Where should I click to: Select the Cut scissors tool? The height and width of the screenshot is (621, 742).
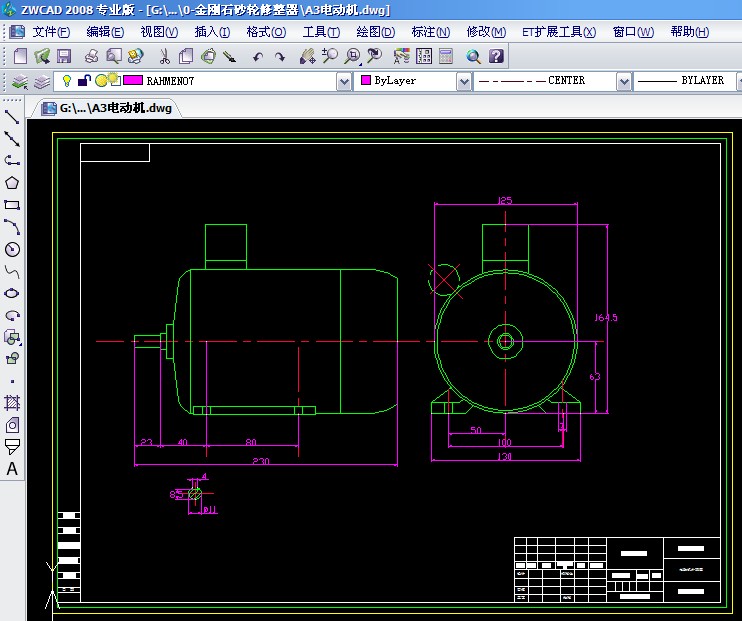(x=164, y=57)
